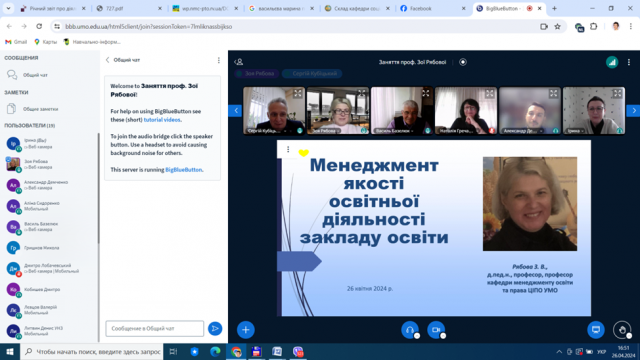The image size is (640, 360).
Task: Open Viber from the taskbar
Action: [298, 351]
